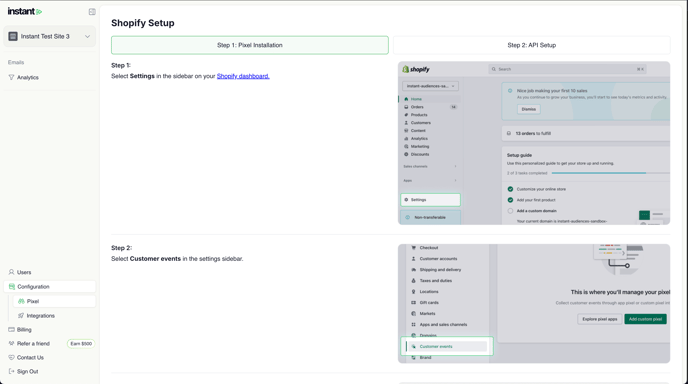This screenshot has width=688, height=384.
Task: Click the Analytics funnel icon
Action: 11,77
